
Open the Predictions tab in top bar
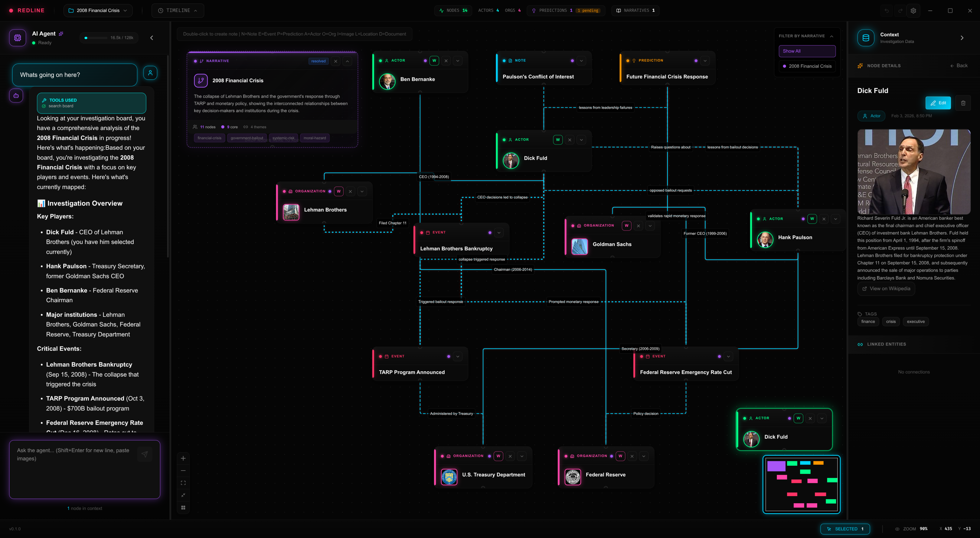pyautogui.click(x=566, y=11)
